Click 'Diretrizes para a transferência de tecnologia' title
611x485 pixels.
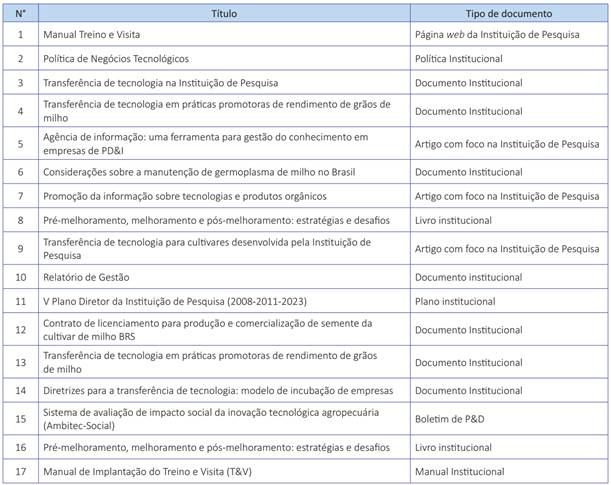click(x=217, y=389)
